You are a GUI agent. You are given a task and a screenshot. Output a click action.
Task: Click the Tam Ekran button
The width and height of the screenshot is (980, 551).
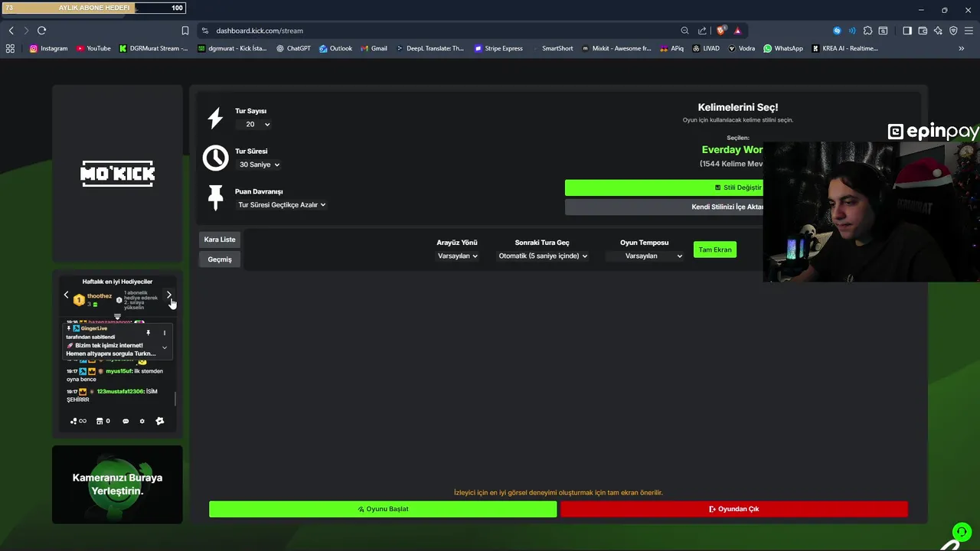(715, 249)
